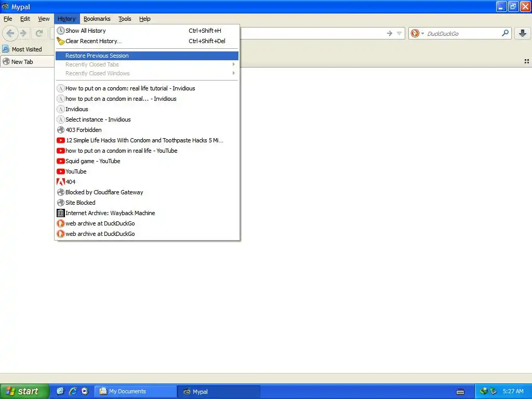Viewport: 532px width, 399px height.
Task: Click the search magnifier icon
Action: 505,33
